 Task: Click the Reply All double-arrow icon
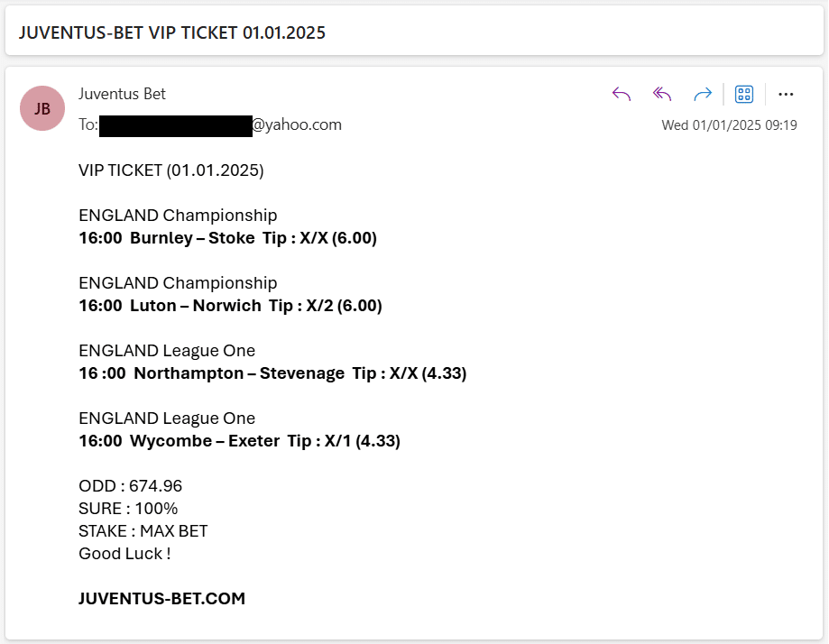[x=662, y=94]
